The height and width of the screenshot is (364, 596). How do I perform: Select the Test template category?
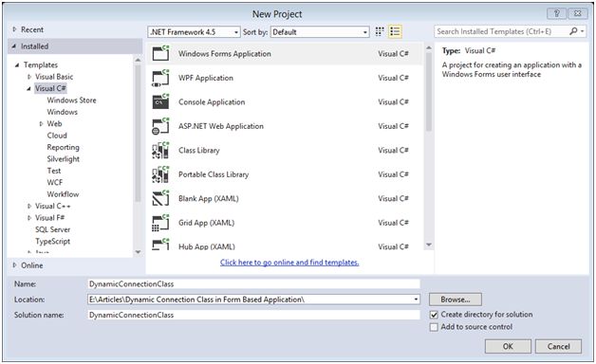[x=54, y=171]
